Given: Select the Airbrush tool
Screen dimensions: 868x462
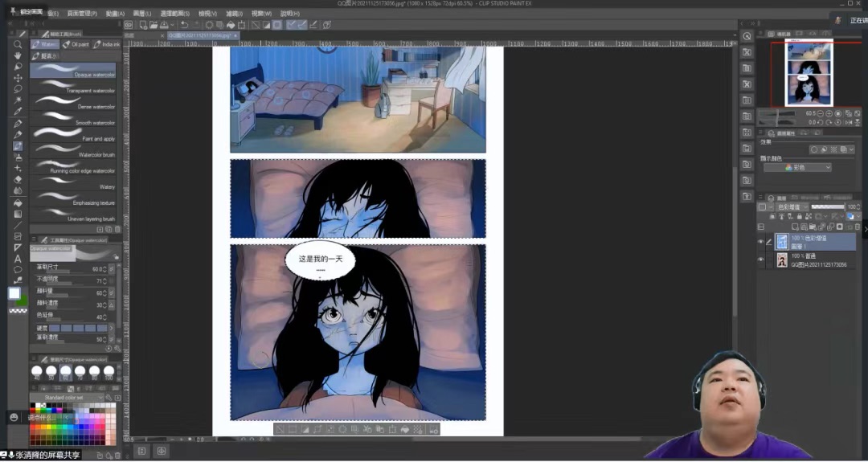Looking at the screenshot, I should point(18,157).
